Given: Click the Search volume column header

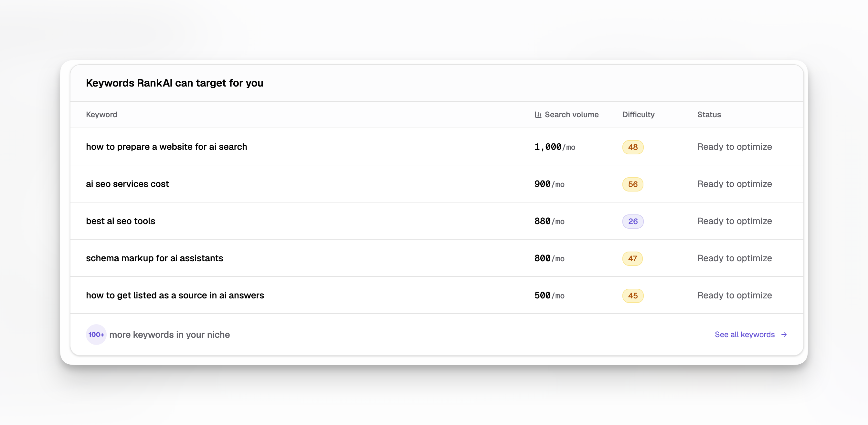Looking at the screenshot, I should (566, 115).
